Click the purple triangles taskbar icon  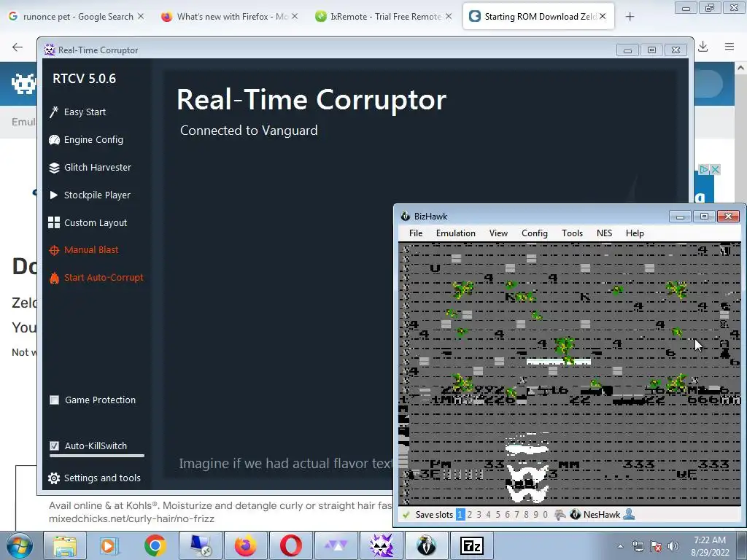click(336, 545)
